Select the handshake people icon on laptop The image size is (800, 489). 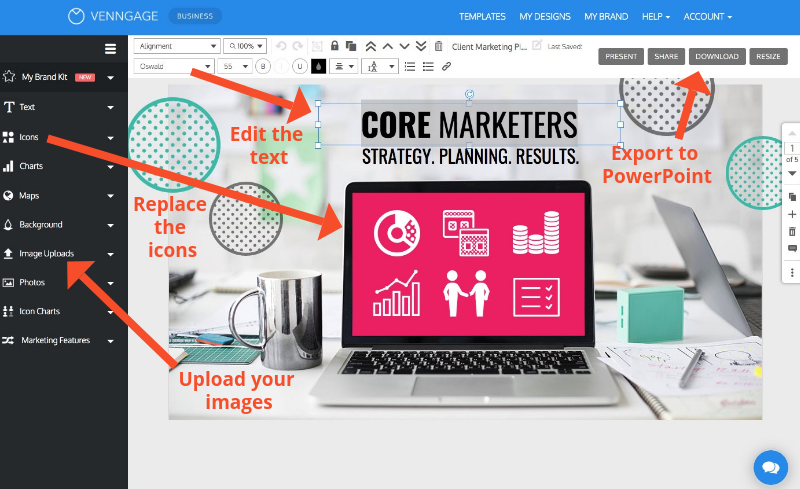pyautogui.click(x=466, y=294)
